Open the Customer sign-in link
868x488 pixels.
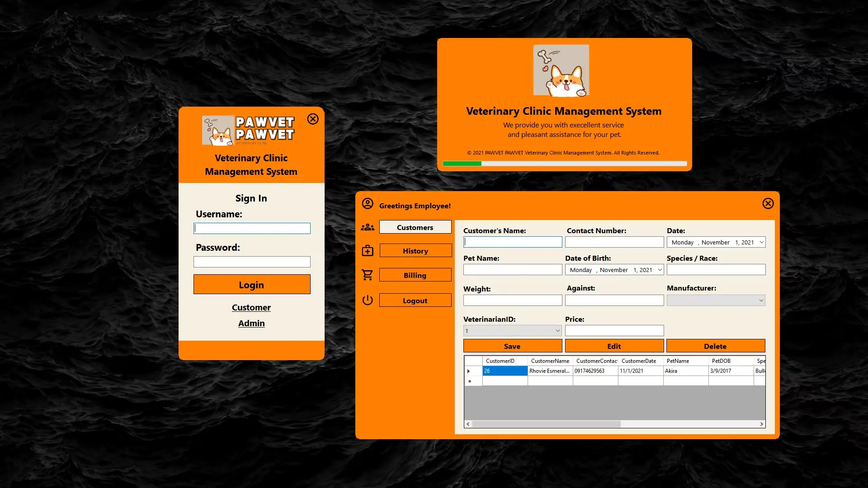251,307
